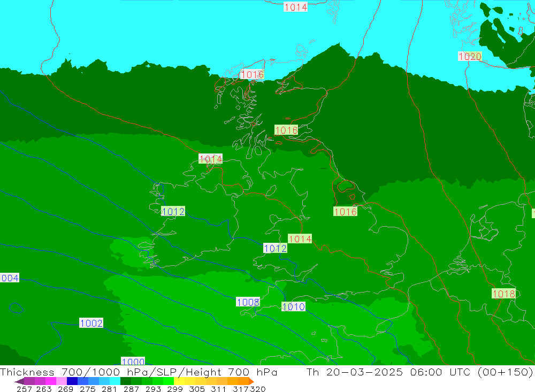Click the 1012 label next to red 1014

[275, 248]
